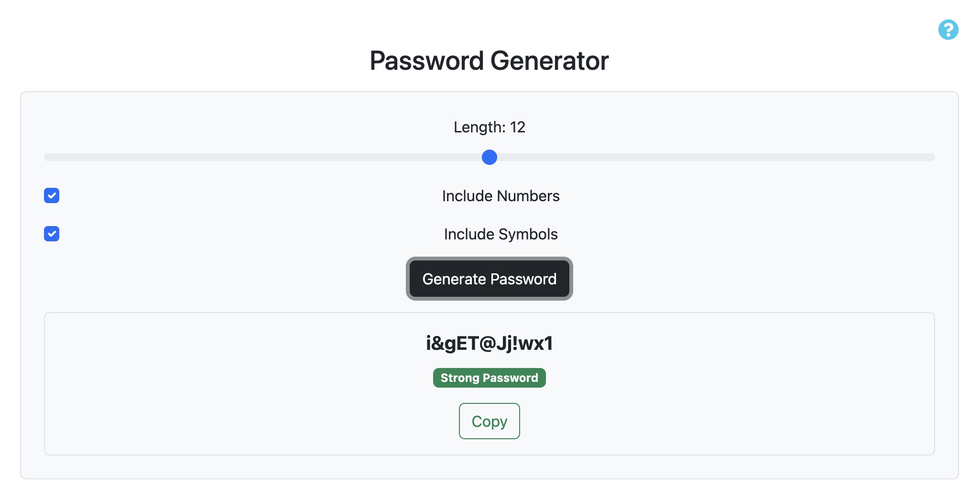The image size is (980, 498).
Task: Click the word Generator in the page title
Action: (x=549, y=61)
